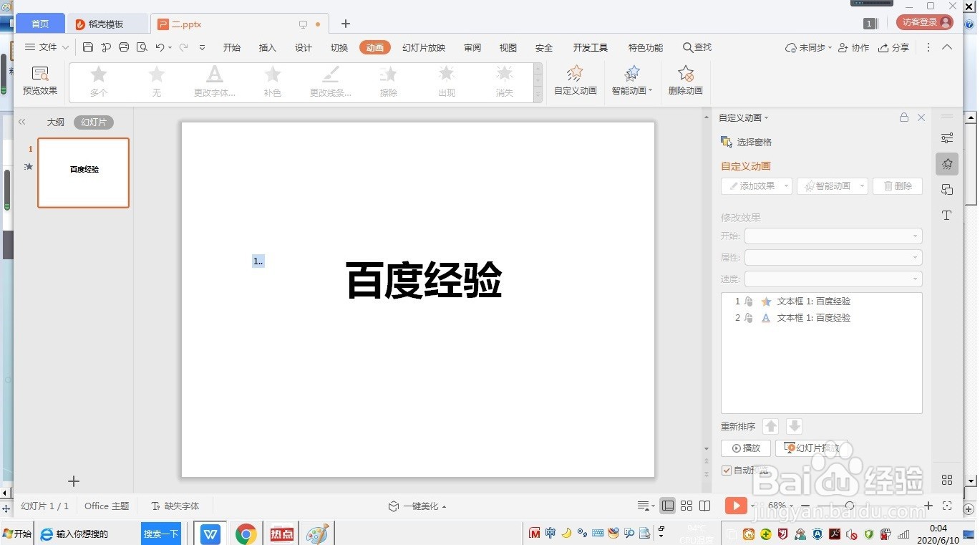
Task: Expand 添加效果 add effect dropdown
Action: [x=787, y=185]
